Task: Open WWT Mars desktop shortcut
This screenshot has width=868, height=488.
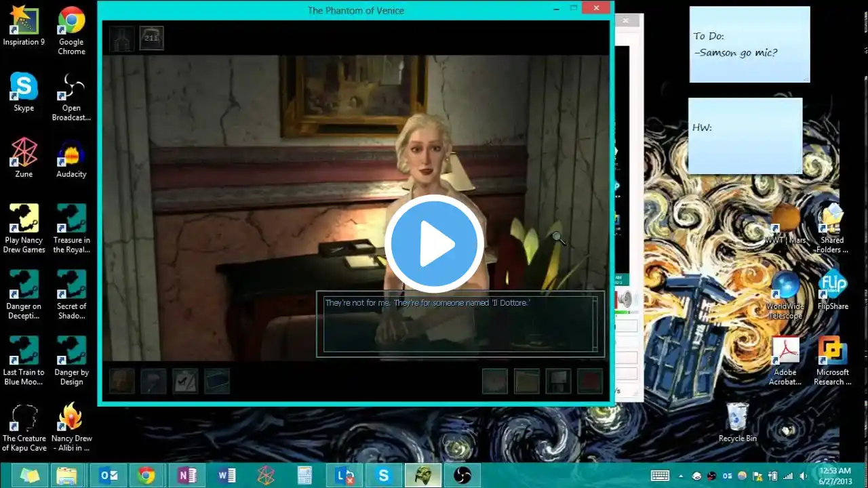Action: click(x=785, y=224)
